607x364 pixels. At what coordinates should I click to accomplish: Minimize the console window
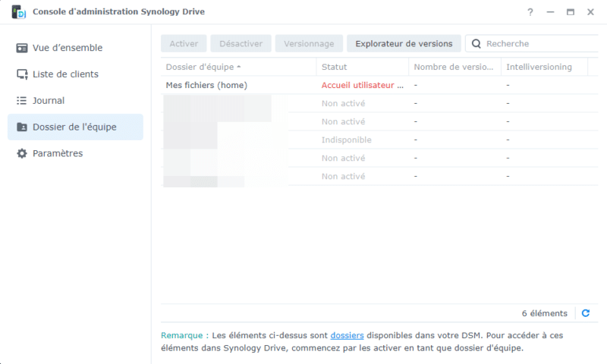pos(550,12)
